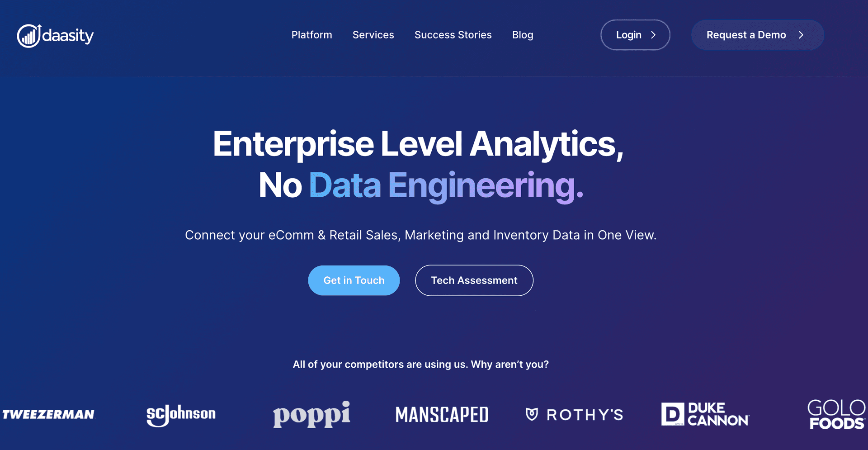Viewport: 868px width, 450px height.
Task: Click the "All of your competitors" tagline
Action: coord(420,365)
